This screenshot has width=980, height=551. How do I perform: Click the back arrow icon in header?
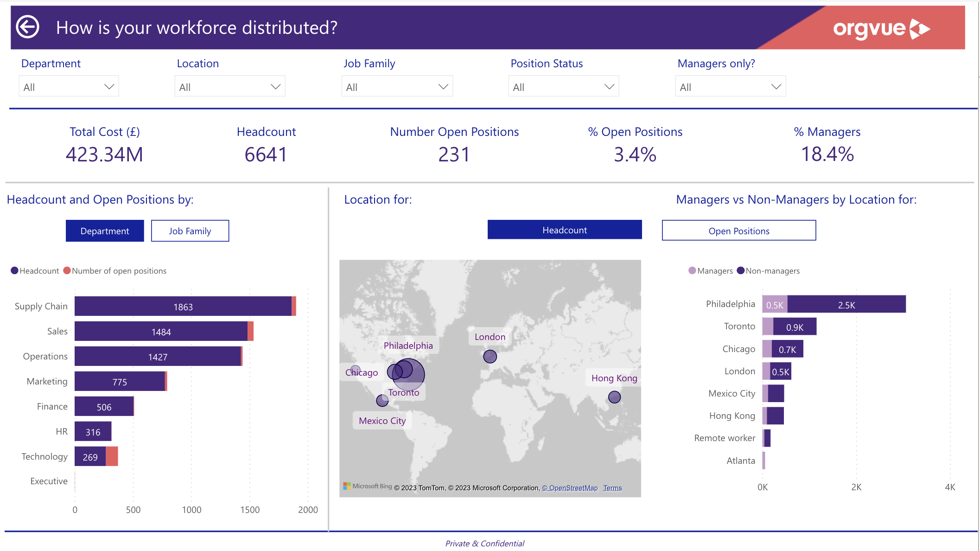(28, 27)
